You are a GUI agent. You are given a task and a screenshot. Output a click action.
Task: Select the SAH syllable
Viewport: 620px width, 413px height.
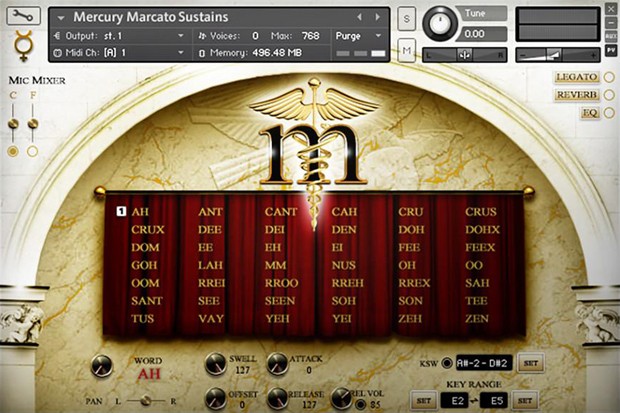click(x=477, y=283)
